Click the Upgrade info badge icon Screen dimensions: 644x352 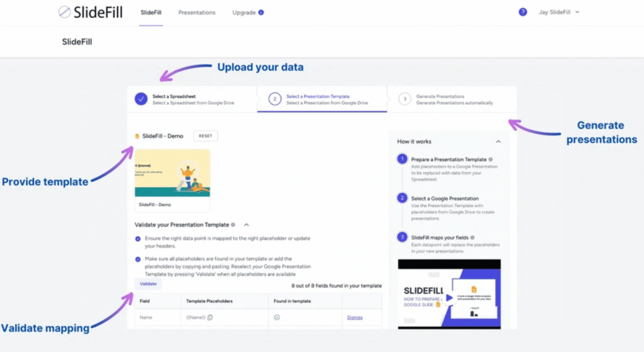[261, 13]
